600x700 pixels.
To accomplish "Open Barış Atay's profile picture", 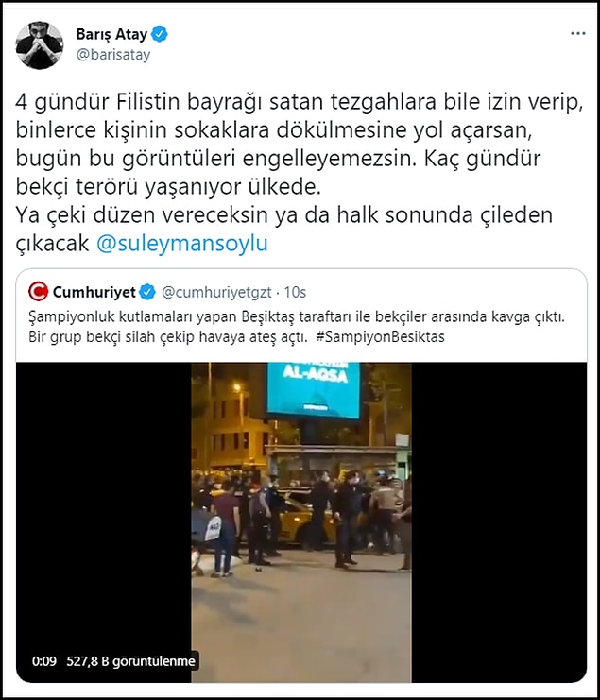I will (40, 45).
